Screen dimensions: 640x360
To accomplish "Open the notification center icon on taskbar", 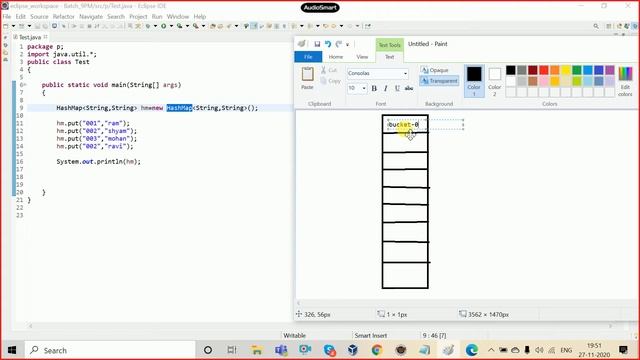I will coord(623,350).
